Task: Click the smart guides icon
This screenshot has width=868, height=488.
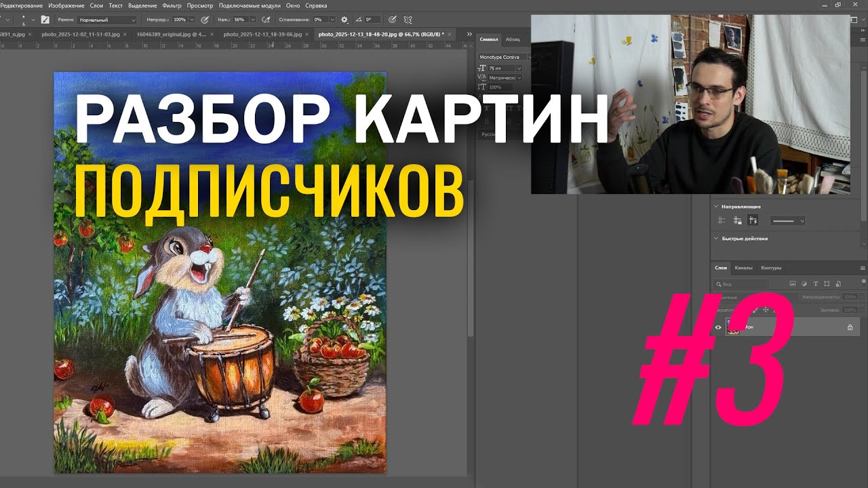Action: point(753,220)
